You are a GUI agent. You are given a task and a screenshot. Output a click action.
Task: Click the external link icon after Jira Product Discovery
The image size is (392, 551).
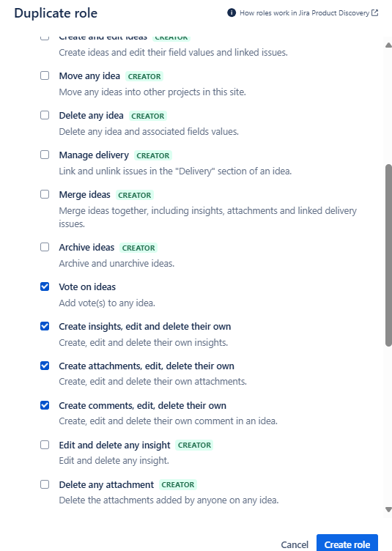375,13
